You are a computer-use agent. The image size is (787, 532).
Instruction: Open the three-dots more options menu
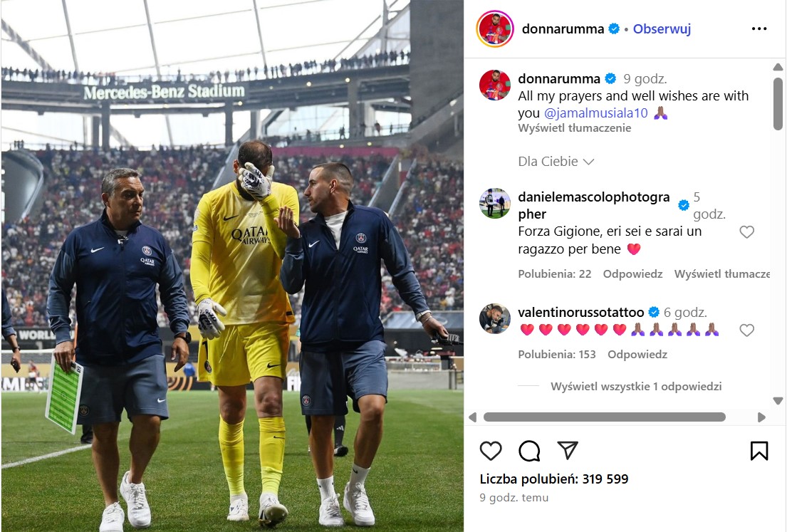point(759,28)
